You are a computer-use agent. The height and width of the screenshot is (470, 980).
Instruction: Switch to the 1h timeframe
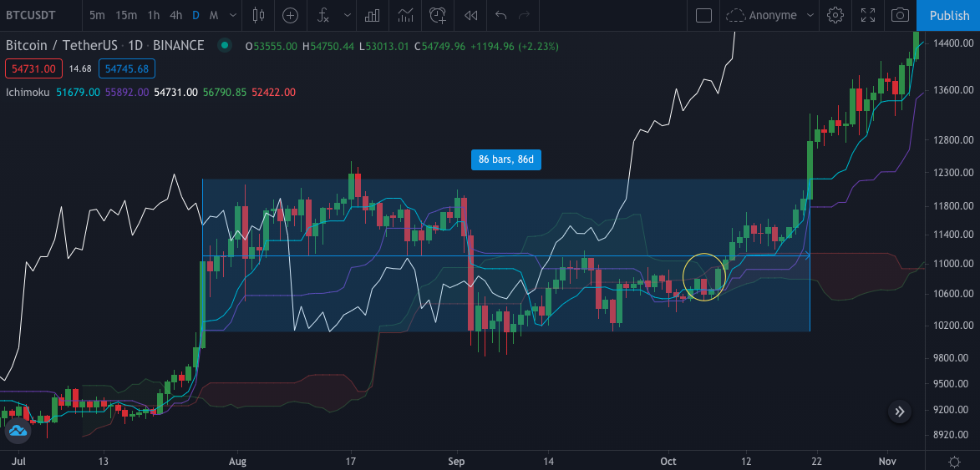(153, 16)
